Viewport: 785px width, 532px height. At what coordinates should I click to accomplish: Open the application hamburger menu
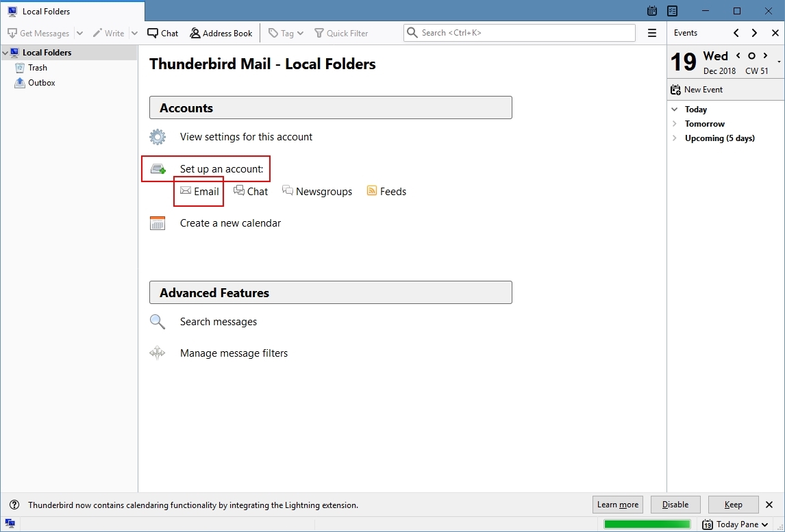(x=652, y=32)
